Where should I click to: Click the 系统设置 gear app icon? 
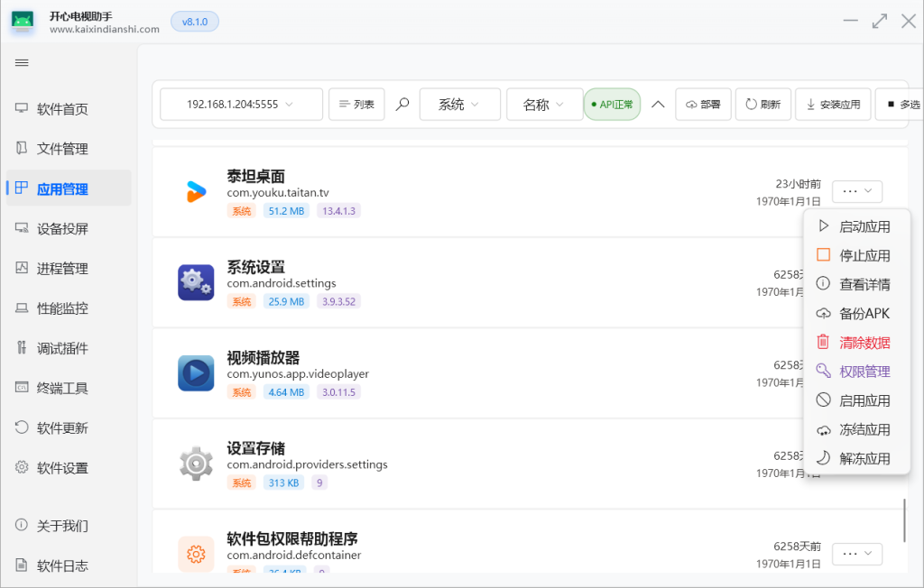tap(196, 282)
